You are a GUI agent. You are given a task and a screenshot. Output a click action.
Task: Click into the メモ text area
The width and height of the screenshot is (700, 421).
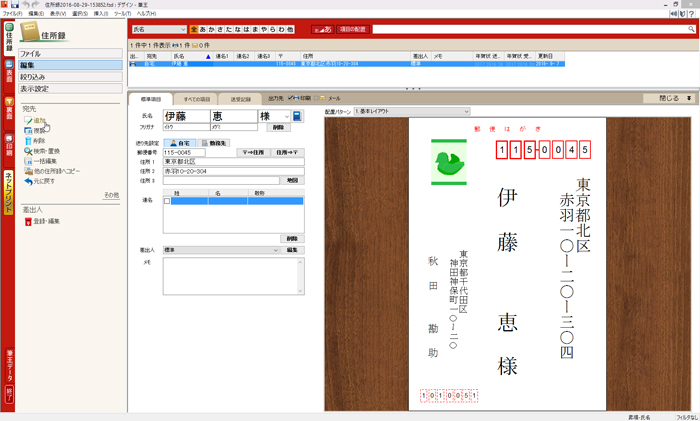pos(232,276)
